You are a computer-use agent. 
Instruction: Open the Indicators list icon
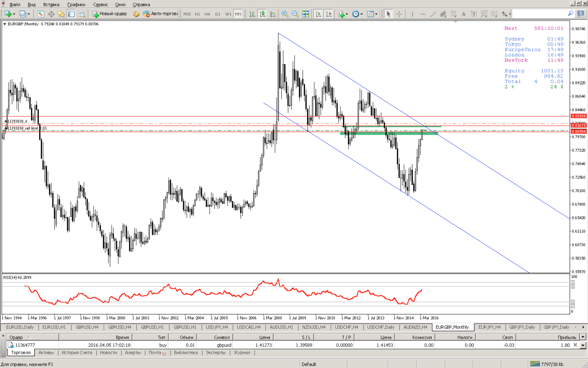341,14
